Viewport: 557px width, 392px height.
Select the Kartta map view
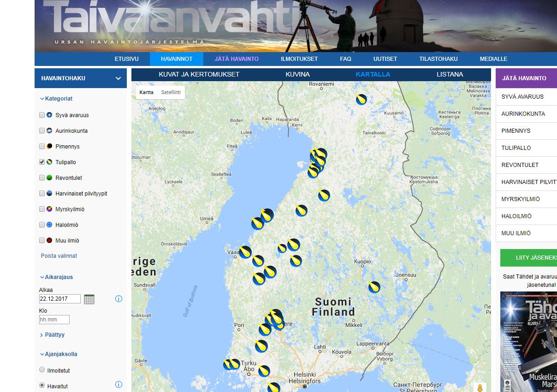[x=147, y=92]
